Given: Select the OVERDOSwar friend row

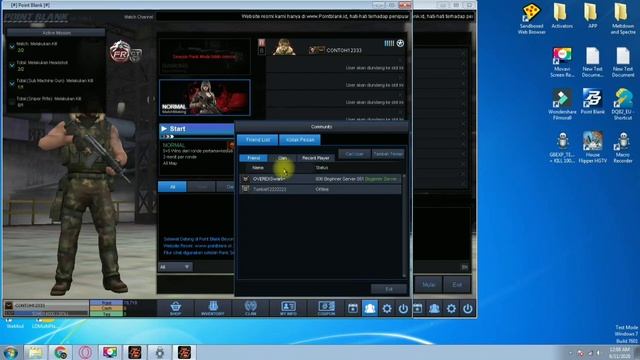Looking at the screenshot, I should coord(320,179).
